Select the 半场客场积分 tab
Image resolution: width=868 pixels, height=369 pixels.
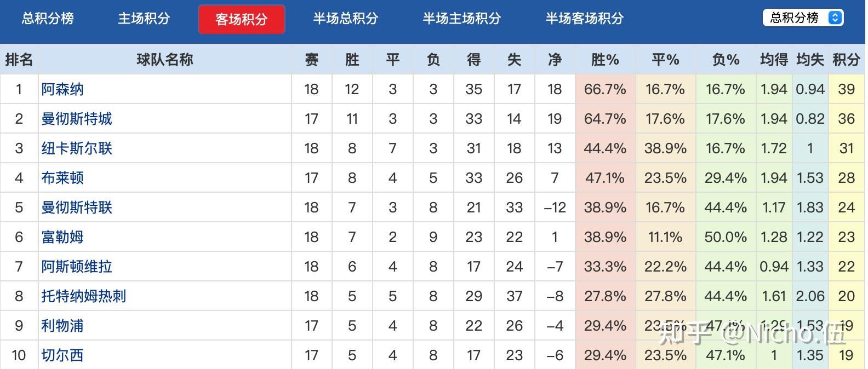click(x=583, y=18)
